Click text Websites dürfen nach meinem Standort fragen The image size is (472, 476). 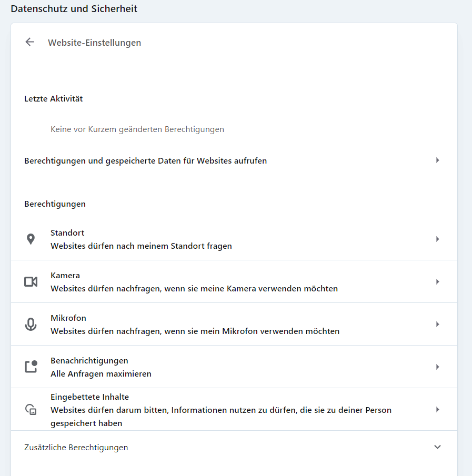[141, 246]
